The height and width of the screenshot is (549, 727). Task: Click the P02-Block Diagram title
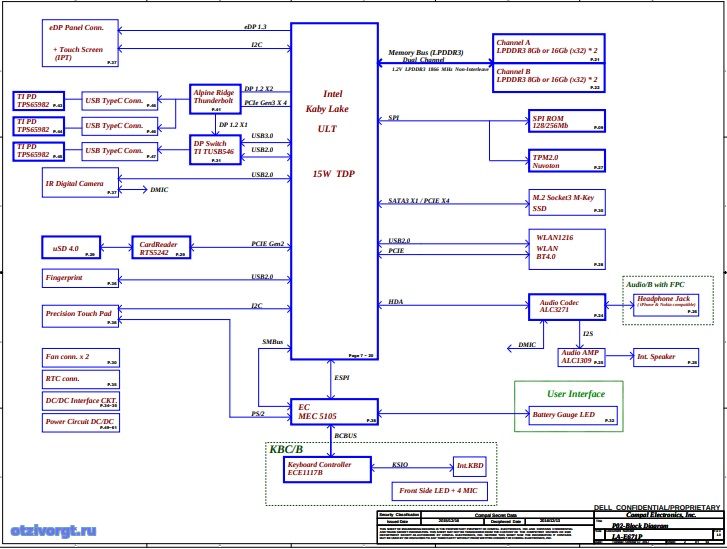click(x=640, y=526)
